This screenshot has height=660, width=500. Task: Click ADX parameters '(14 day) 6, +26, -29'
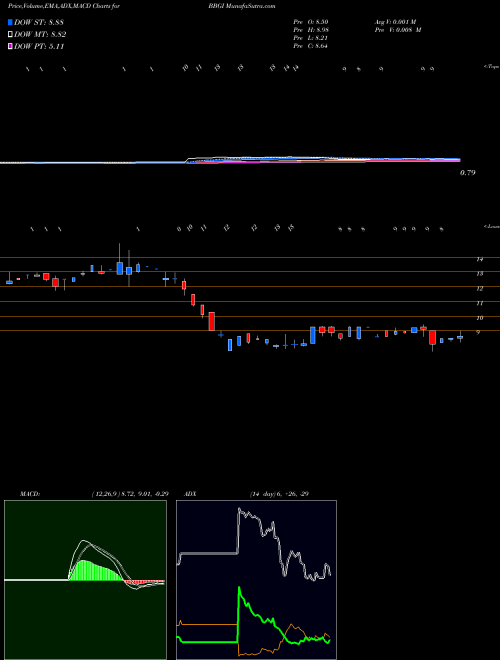pos(279,494)
